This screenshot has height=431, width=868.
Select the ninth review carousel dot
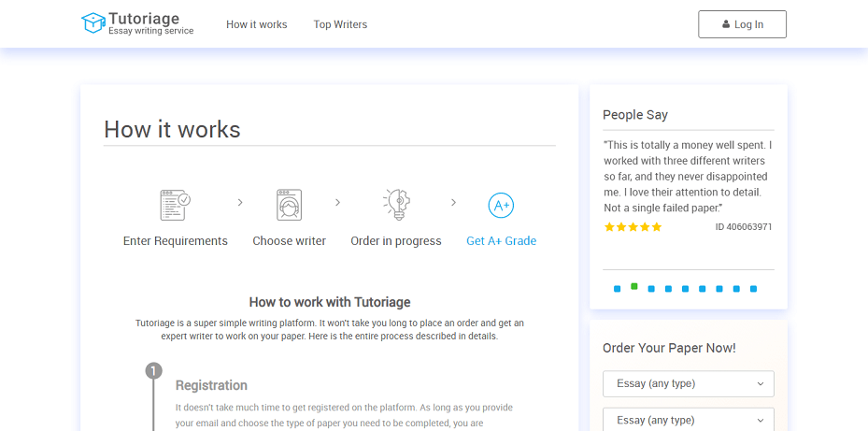pos(753,289)
